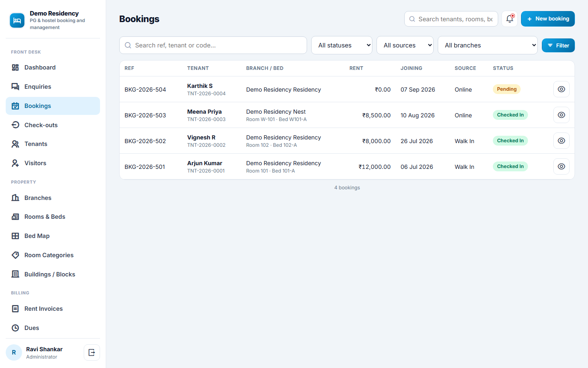
Task: Navigate to Tenants in the sidebar
Action: pos(53,144)
